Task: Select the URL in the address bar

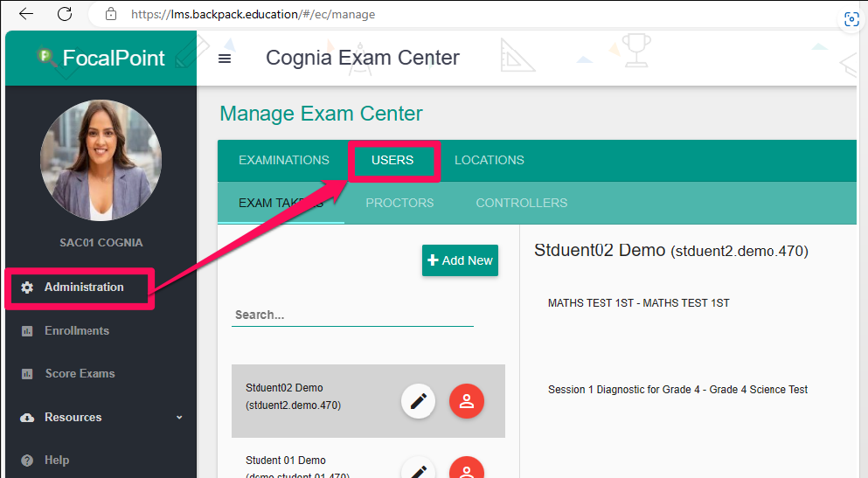Action: (253, 14)
